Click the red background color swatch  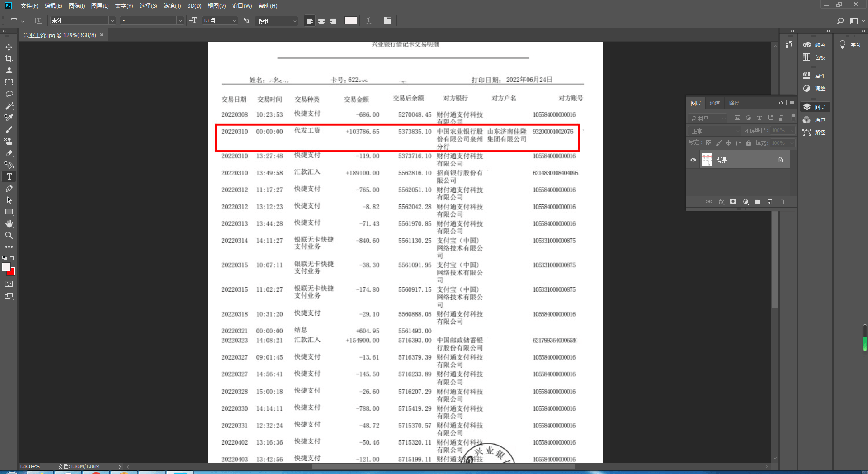click(x=12, y=273)
